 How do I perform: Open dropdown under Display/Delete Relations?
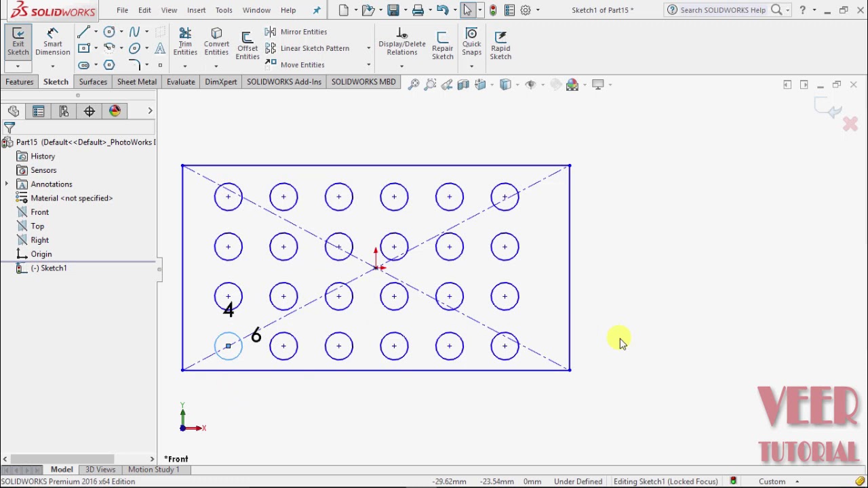[401, 66]
